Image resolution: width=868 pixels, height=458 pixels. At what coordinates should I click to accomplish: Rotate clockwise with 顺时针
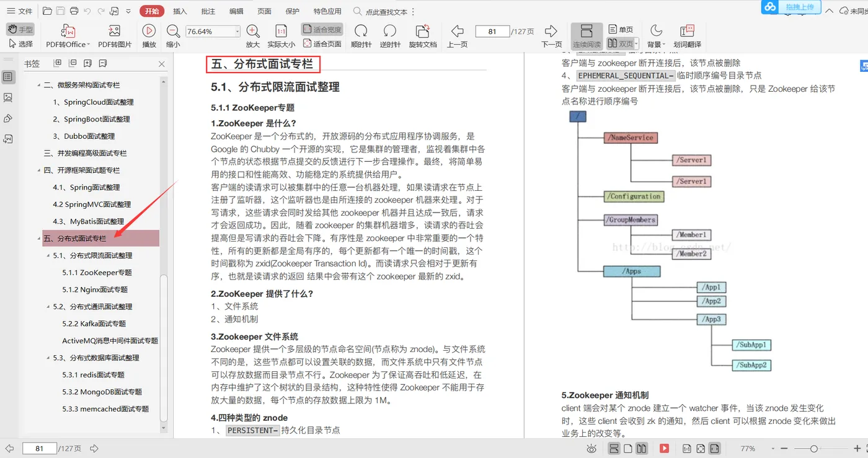[361, 36]
